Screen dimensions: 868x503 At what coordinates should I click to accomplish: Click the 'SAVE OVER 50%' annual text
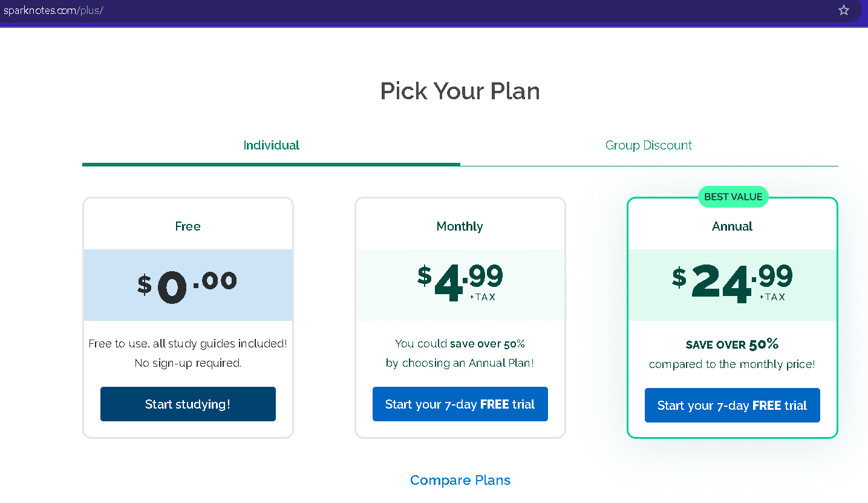[732, 344]
